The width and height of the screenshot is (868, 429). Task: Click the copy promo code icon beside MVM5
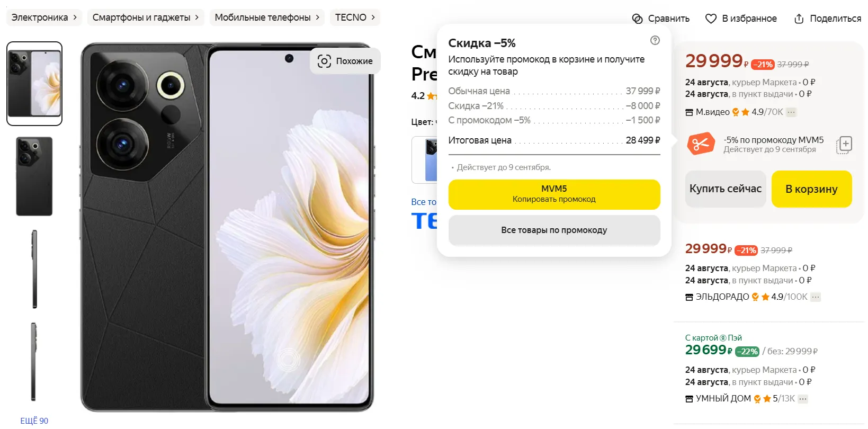point(844,145)
